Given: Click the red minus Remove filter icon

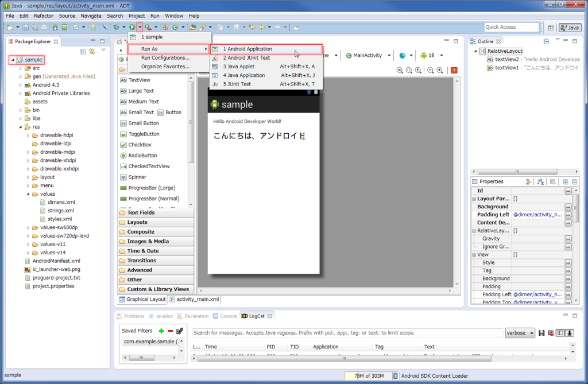Looking at the screenshot, I should 171,331.
